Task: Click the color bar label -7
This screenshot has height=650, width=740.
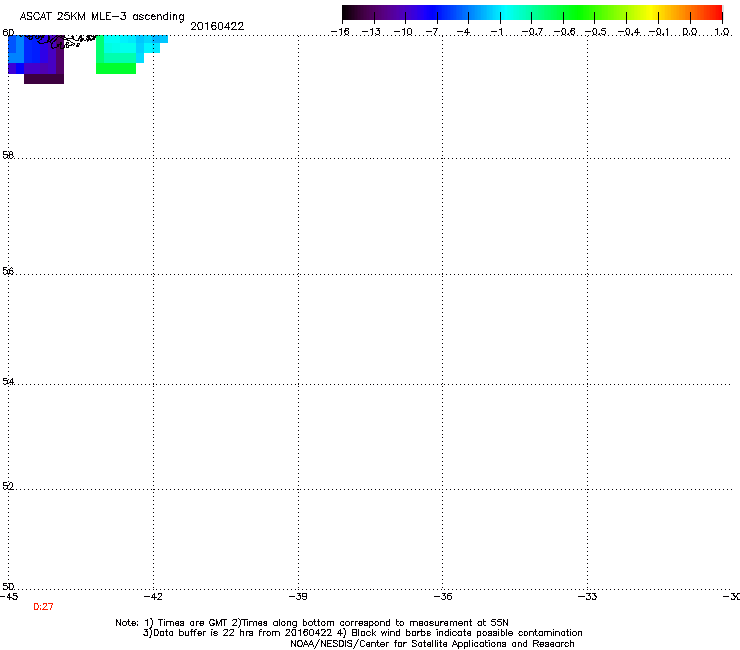Action: pos(433,32)
